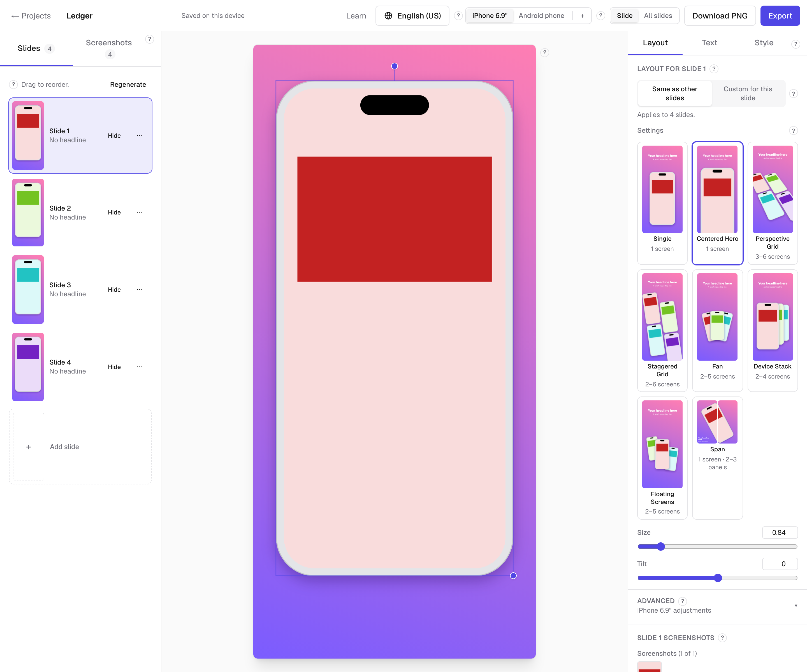Click the Size value field
The image size is (807, 672).
click(x=780, y=533)
